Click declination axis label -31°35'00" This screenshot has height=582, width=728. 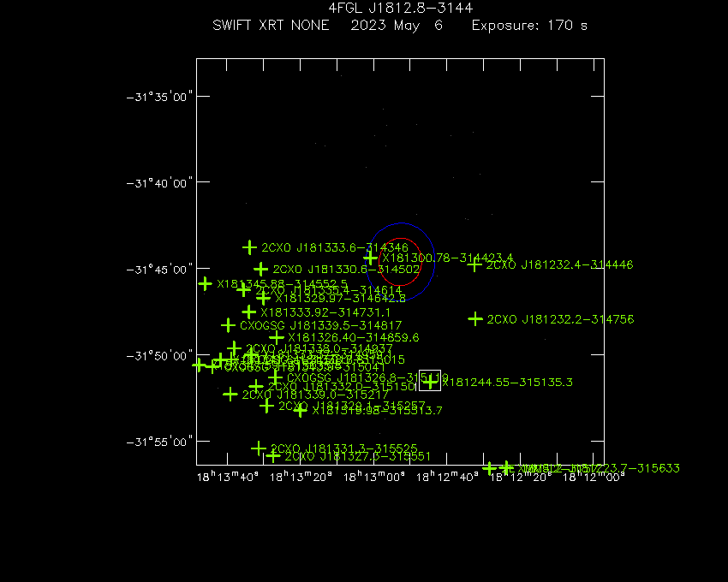click(x=159, y=97)
